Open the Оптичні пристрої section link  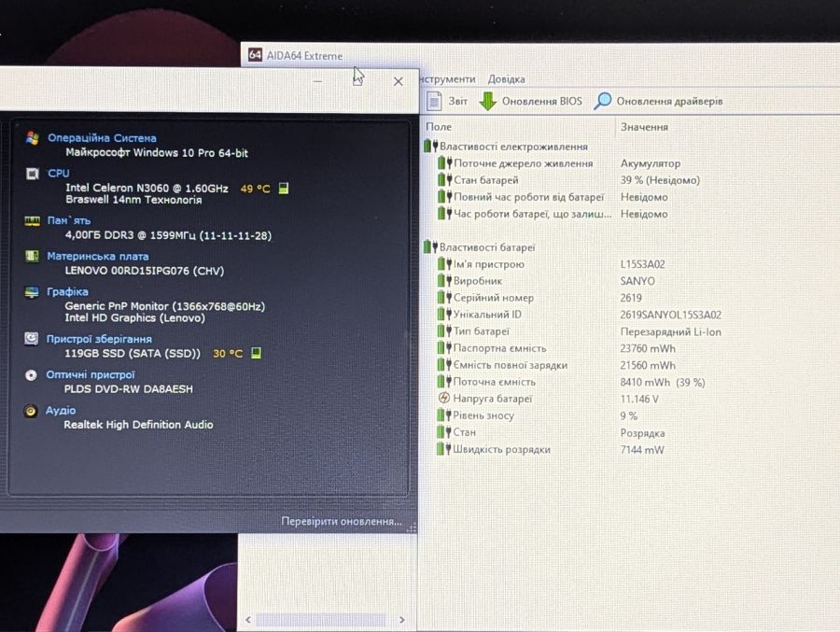coord(90,374)
